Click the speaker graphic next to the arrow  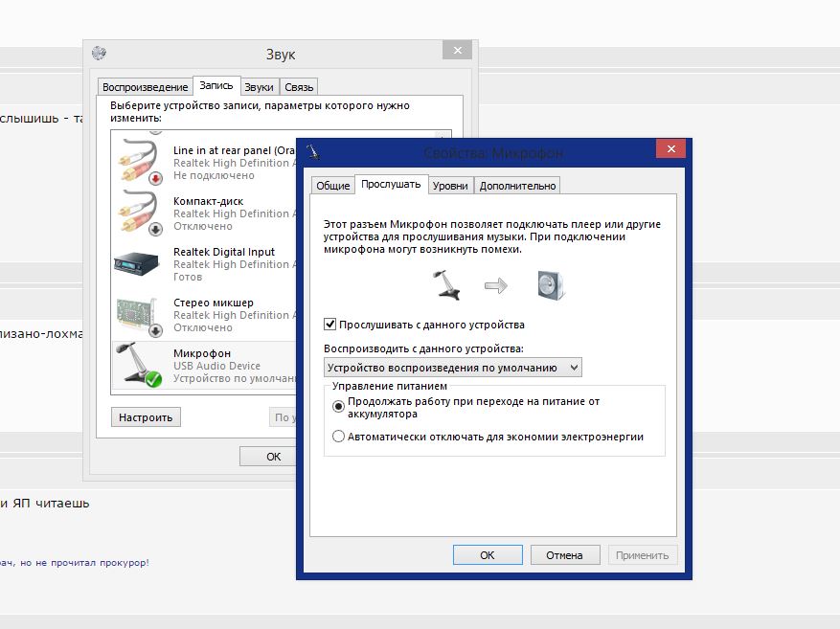pos(552,285)
